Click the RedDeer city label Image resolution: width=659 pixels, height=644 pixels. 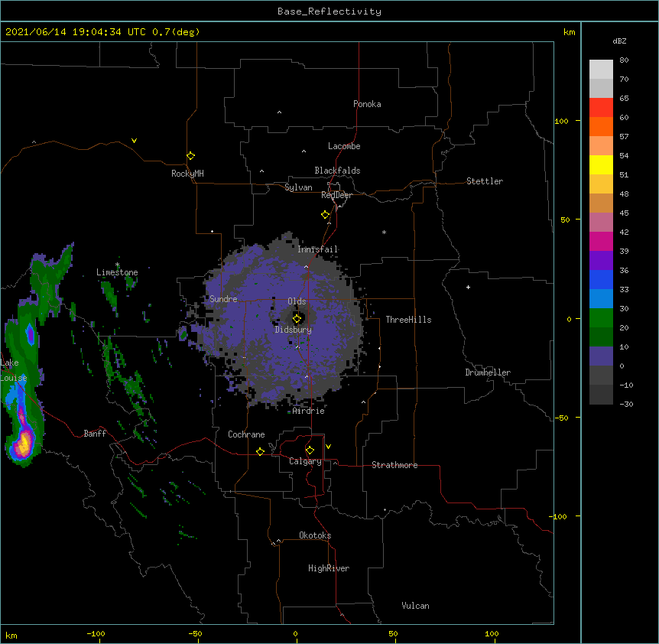336,195
